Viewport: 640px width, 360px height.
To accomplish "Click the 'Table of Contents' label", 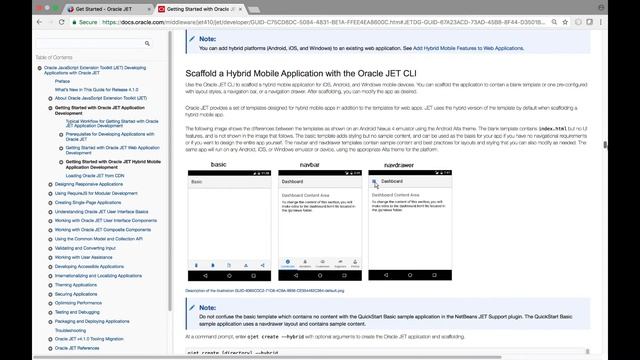I will pyautogui.click(x=54, y=58).
